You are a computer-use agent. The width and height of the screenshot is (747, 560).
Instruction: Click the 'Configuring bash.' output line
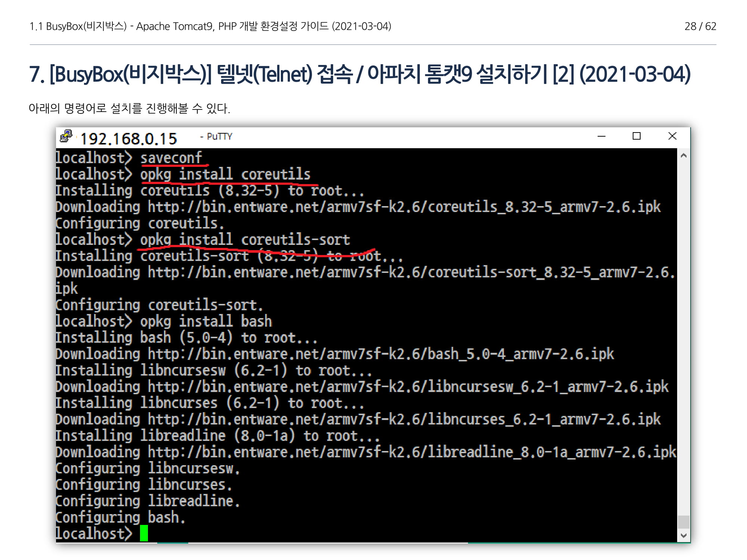click(x=120, y=517)
